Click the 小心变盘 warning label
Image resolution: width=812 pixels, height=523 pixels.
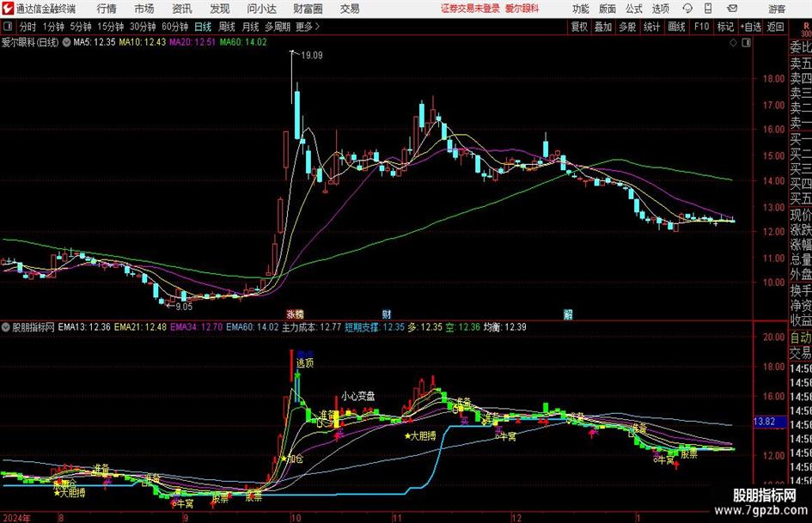tap(357, 396)
